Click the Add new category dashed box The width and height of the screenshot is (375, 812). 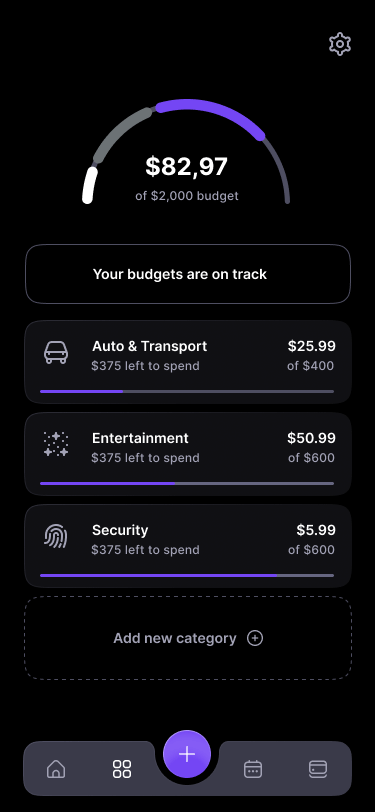pyautogui.click(x=188, y=638)
